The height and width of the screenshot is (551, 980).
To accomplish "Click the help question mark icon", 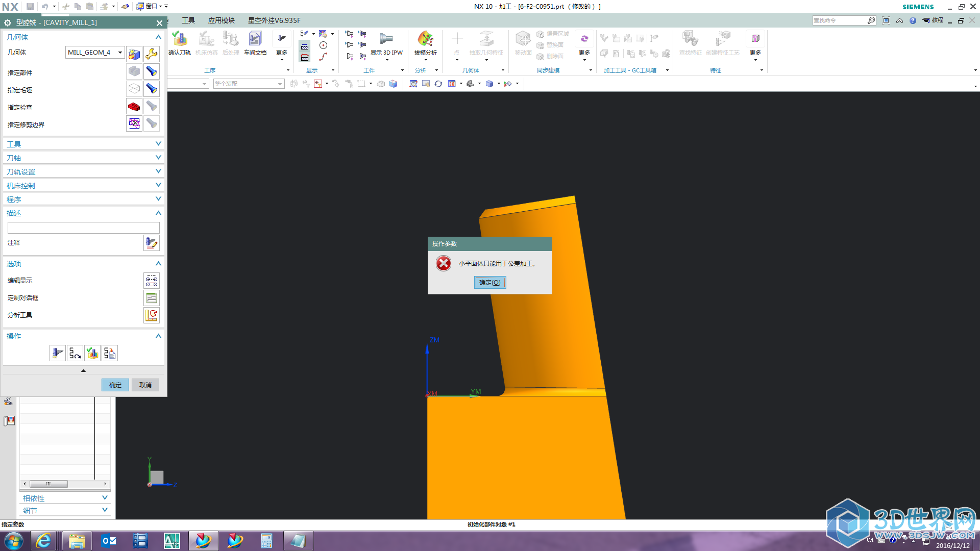I will [913, 20].
